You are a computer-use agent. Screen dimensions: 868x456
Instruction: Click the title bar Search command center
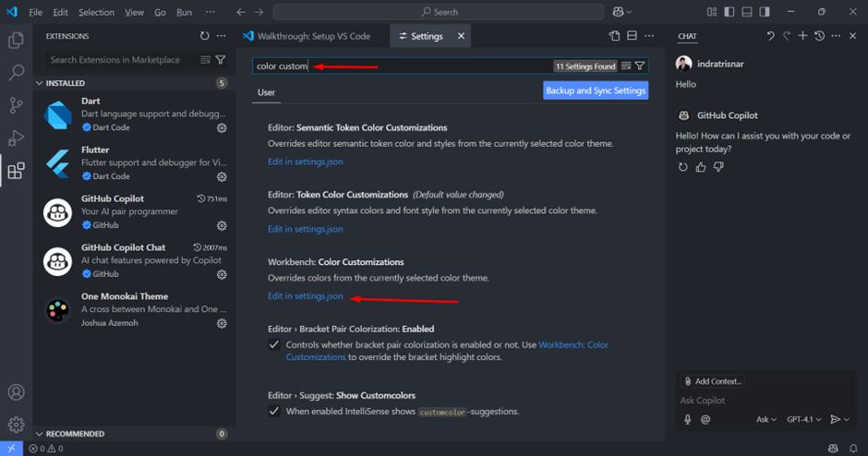(439, 12)
